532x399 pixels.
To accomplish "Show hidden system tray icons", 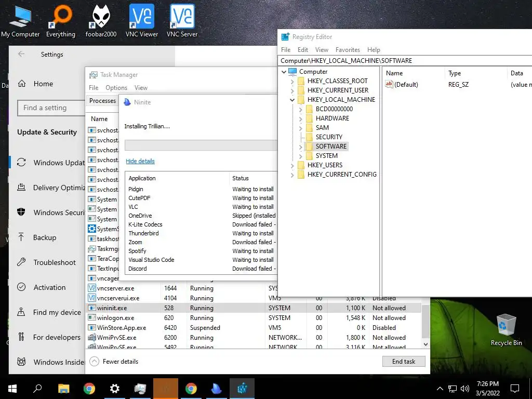I will click(x=440, y=389).
